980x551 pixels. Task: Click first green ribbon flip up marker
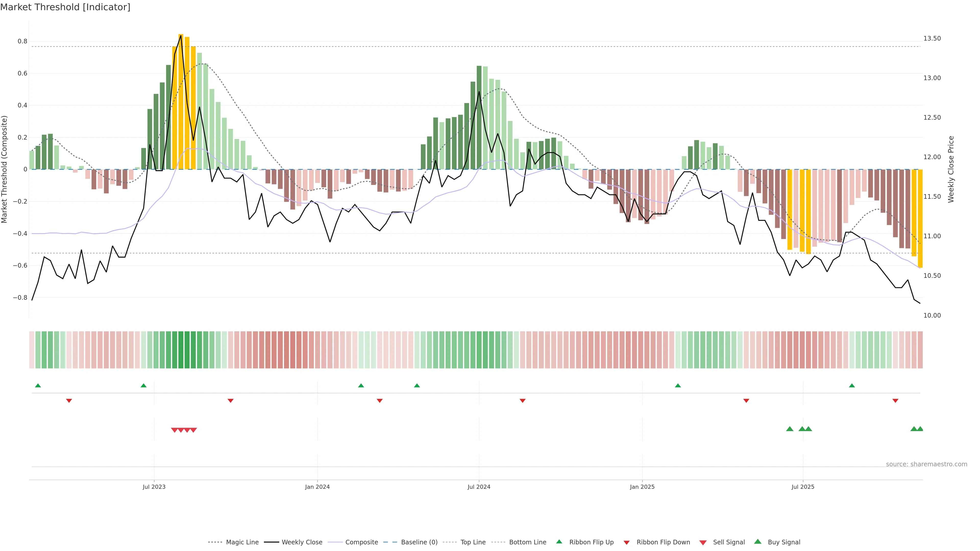coord(38,386)
